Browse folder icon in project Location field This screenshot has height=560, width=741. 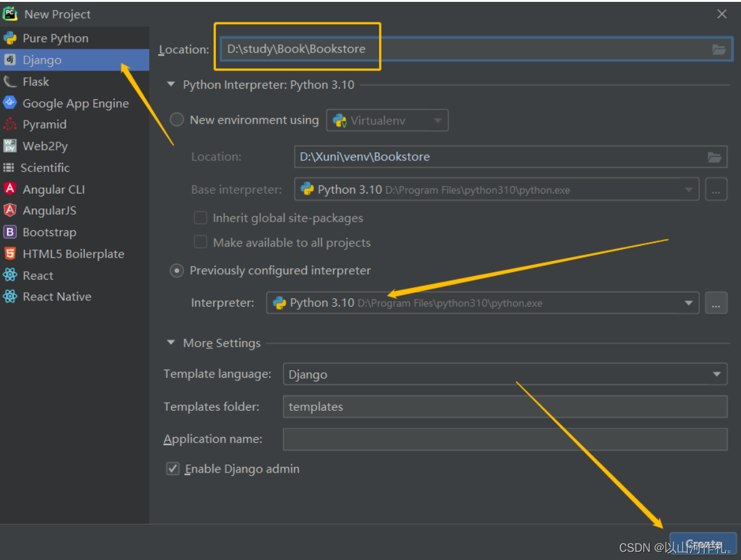pos(719,49)
